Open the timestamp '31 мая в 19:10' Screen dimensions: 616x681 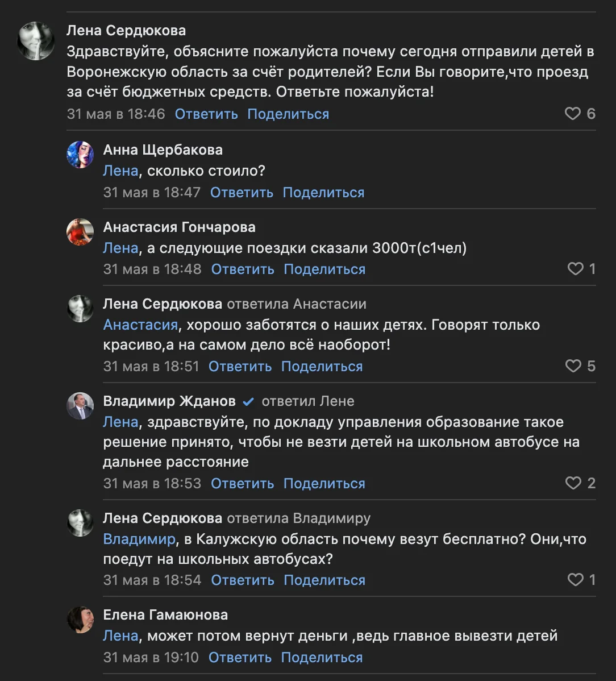point(151,658)
